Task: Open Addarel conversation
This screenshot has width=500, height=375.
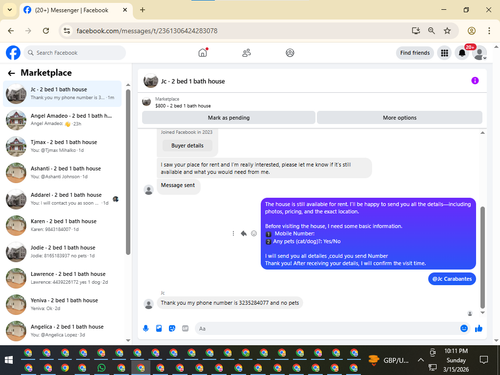Action: pos(62,199)
